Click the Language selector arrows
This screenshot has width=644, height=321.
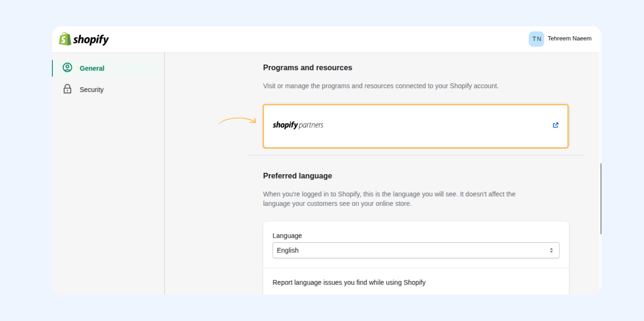coord(551,250)
